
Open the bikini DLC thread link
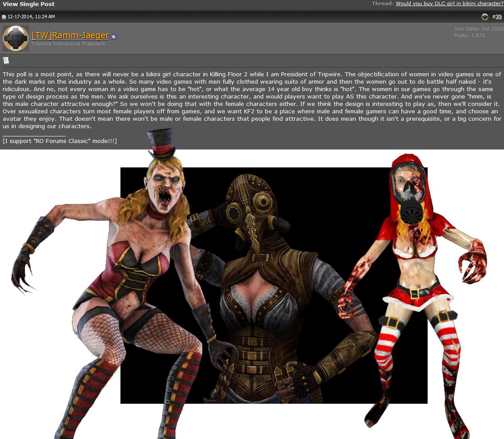pyautogui.click(x=449, y=4)
